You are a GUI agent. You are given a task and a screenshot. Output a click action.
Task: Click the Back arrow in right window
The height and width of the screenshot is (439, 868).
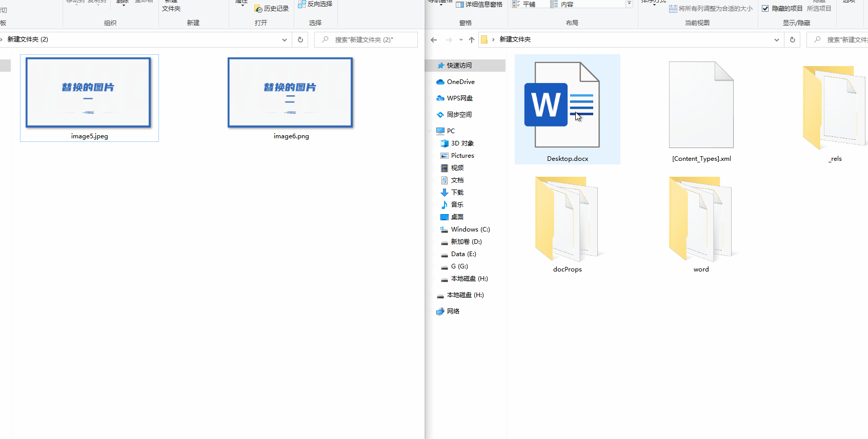point(434,39)
